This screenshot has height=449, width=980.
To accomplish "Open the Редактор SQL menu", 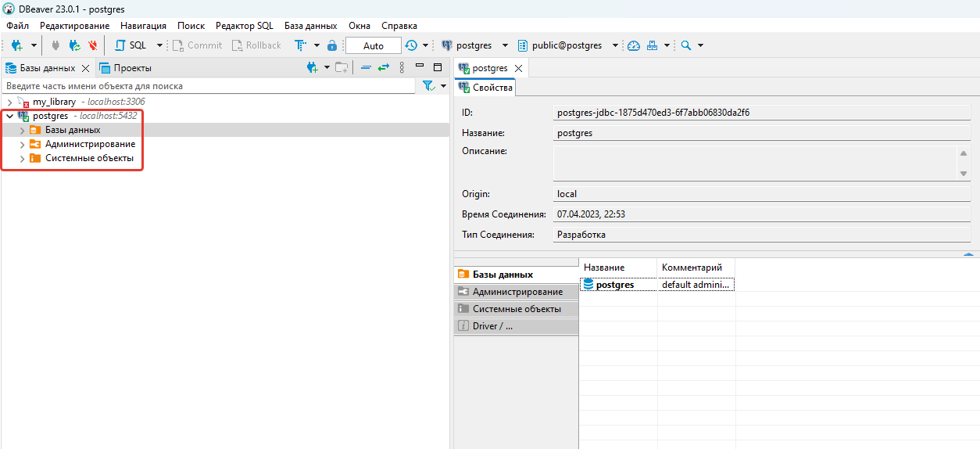I will click(245, 26).
